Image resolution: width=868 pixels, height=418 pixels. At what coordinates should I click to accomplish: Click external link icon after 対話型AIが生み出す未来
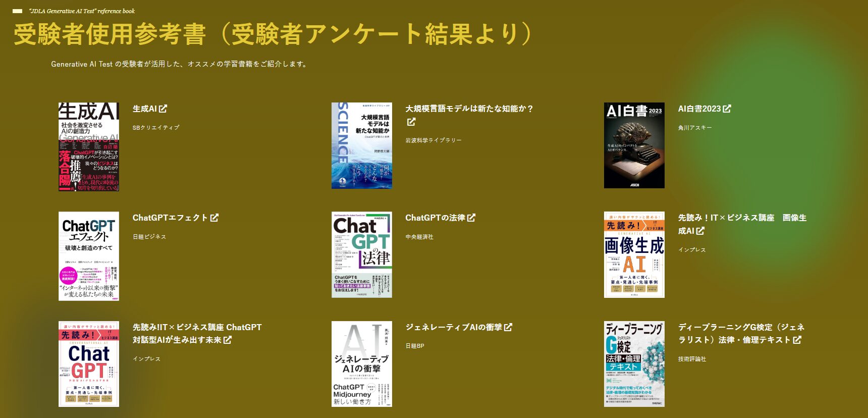(228, 340)
